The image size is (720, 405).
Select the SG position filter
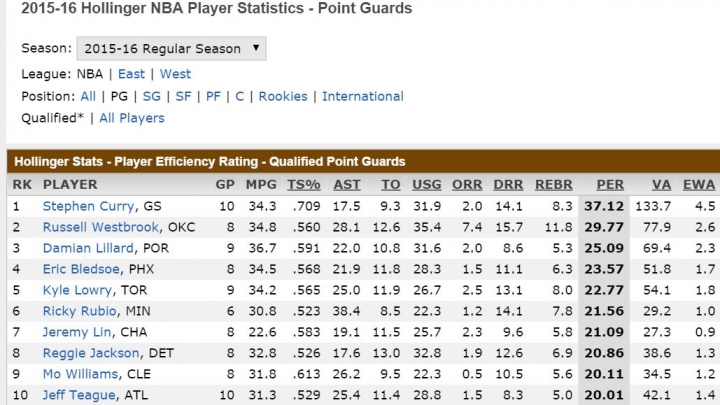click(x=152, y=96)
